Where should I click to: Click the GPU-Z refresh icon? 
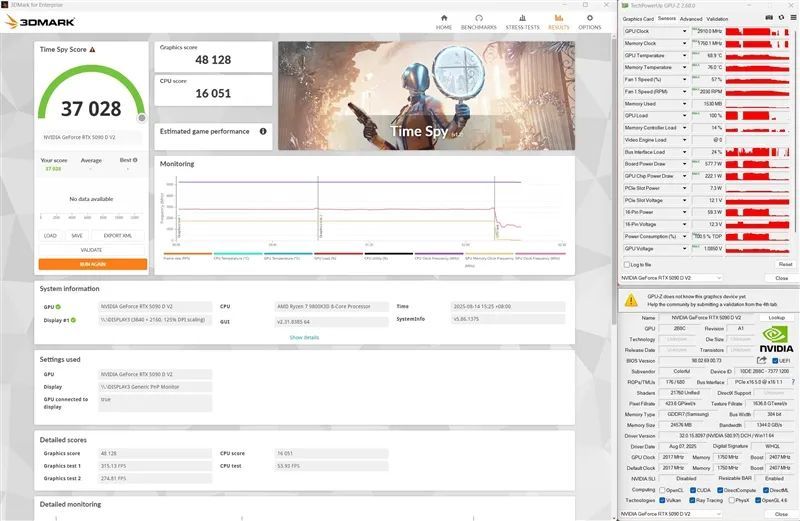tap(781, 18)
